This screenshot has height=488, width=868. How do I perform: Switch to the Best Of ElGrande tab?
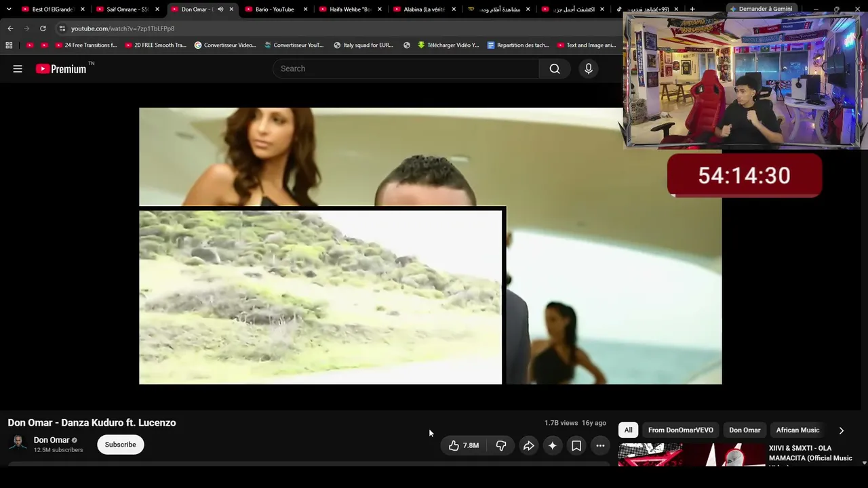click(53, 9)
